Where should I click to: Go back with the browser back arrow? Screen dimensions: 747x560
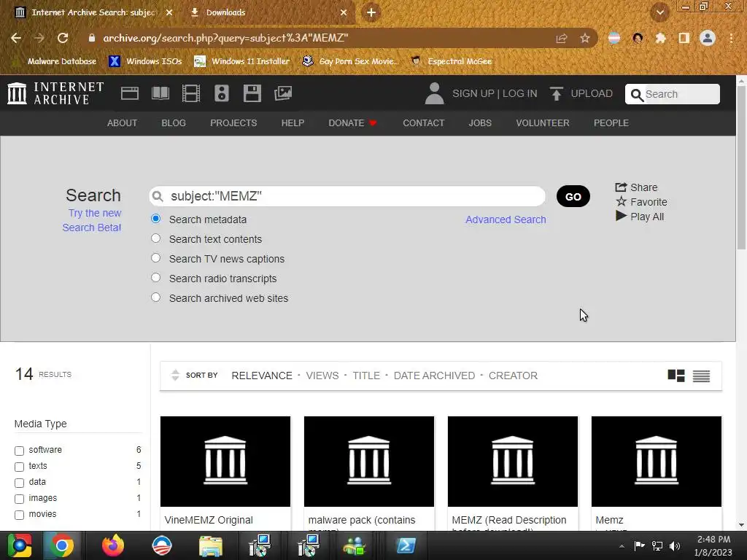click(x=16, y=38)
